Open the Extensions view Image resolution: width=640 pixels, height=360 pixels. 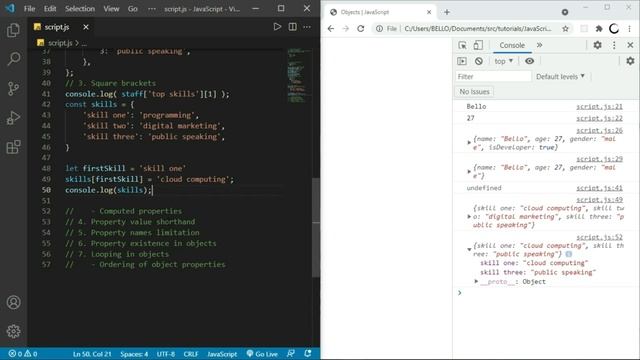[13, 147]
